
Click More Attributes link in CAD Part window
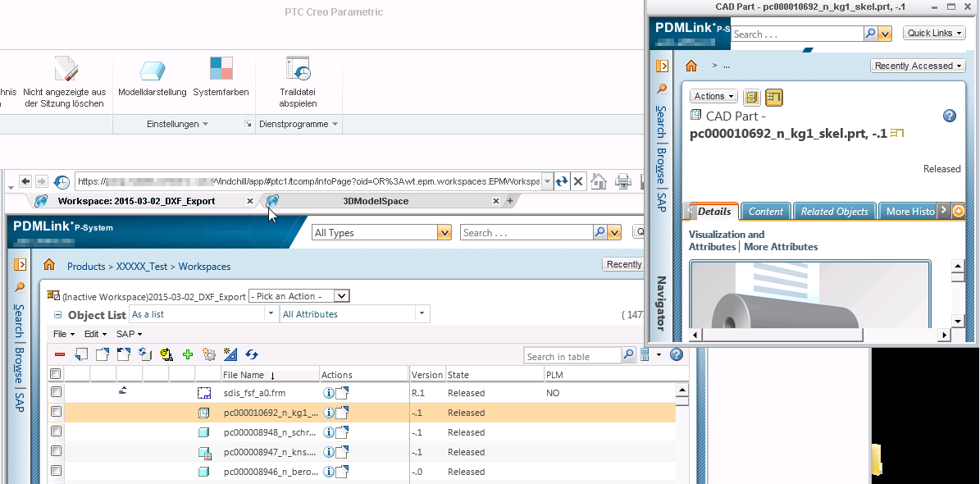tap(781, 247)
